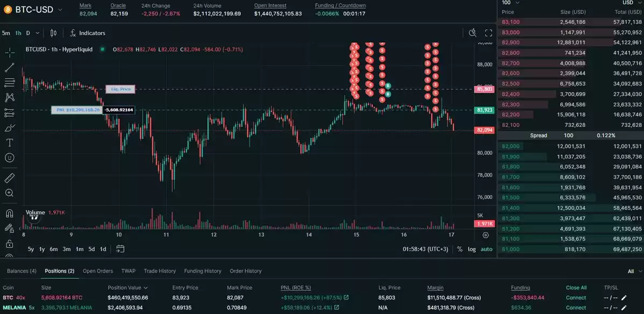
Task: Enter fullscreen chart mode
Action: 488,33
